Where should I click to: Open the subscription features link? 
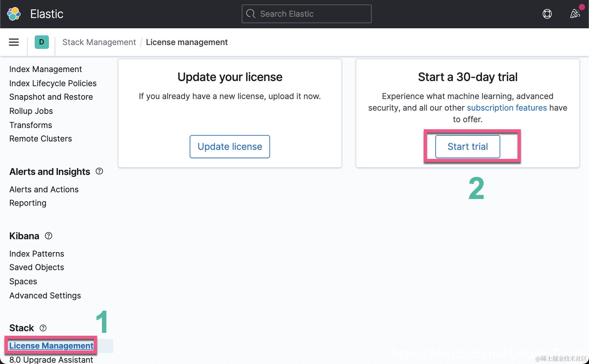[507, 108]
